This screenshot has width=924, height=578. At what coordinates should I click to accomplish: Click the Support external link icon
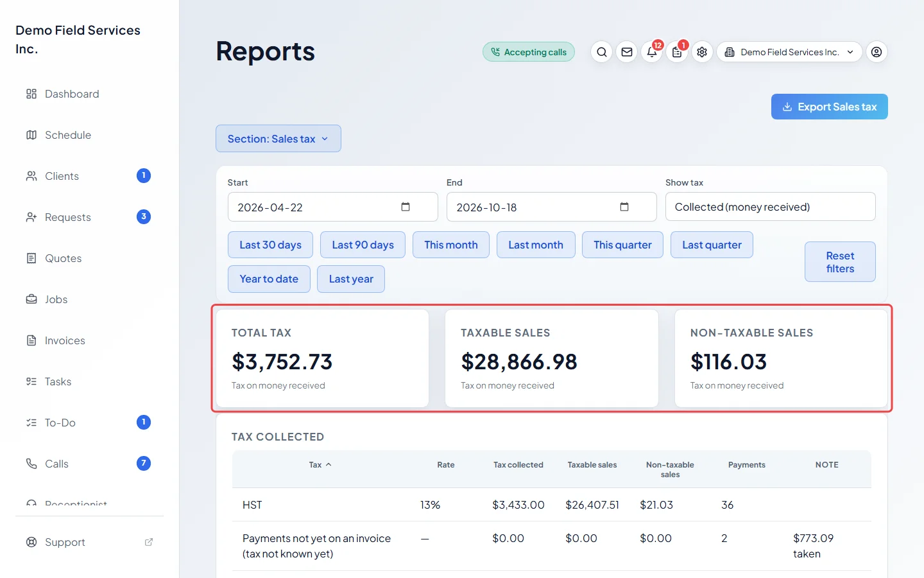[149, 542]
